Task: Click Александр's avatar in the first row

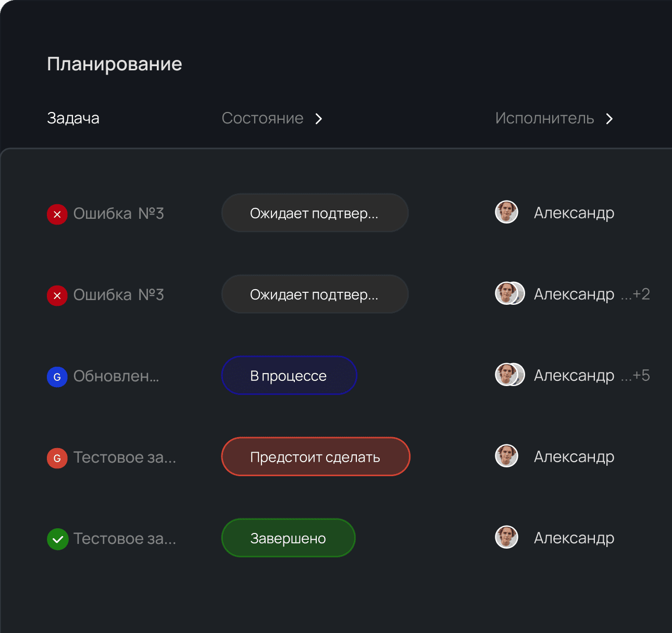Action: click(506, 212)
